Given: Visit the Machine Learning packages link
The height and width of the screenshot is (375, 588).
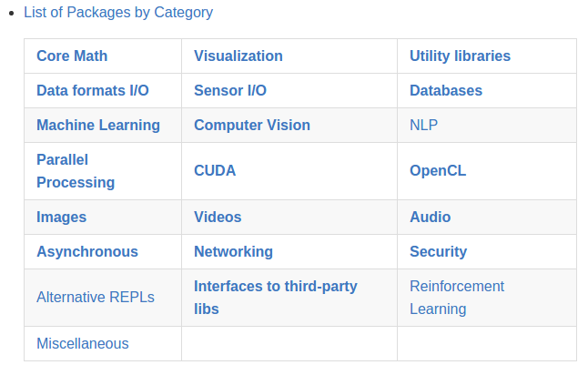Looking at the screenshot, I should tap(98, 125).
